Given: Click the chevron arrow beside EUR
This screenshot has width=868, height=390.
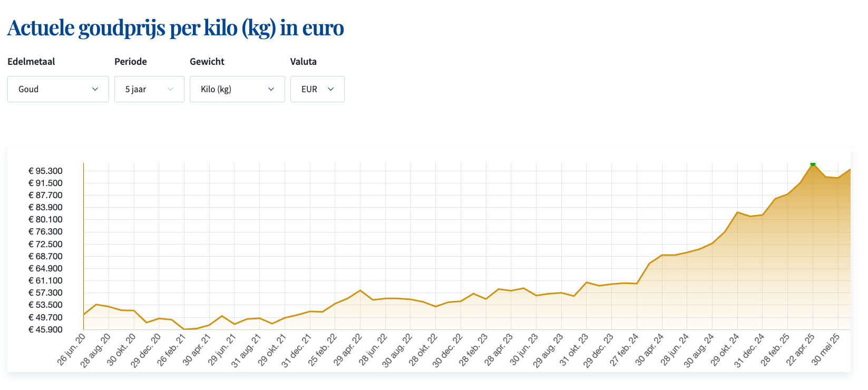Looking at the screenshot, I should pyautogui.click(x=330, y=89).
